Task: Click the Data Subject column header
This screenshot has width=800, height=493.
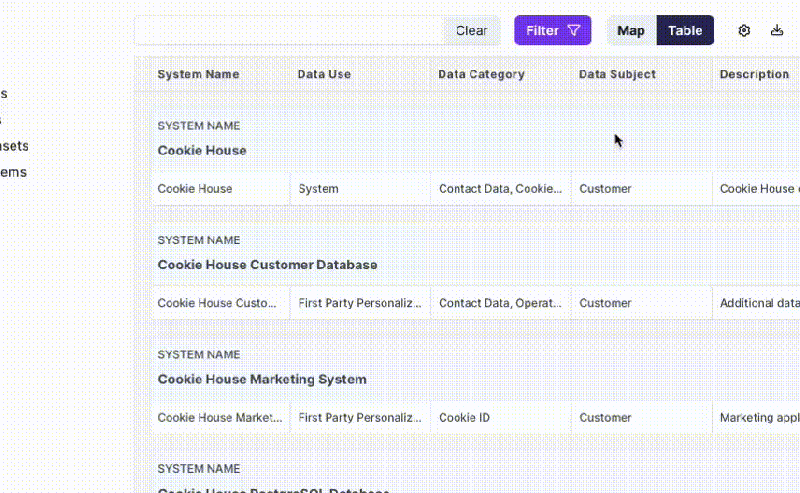Action: pos(617,74)
